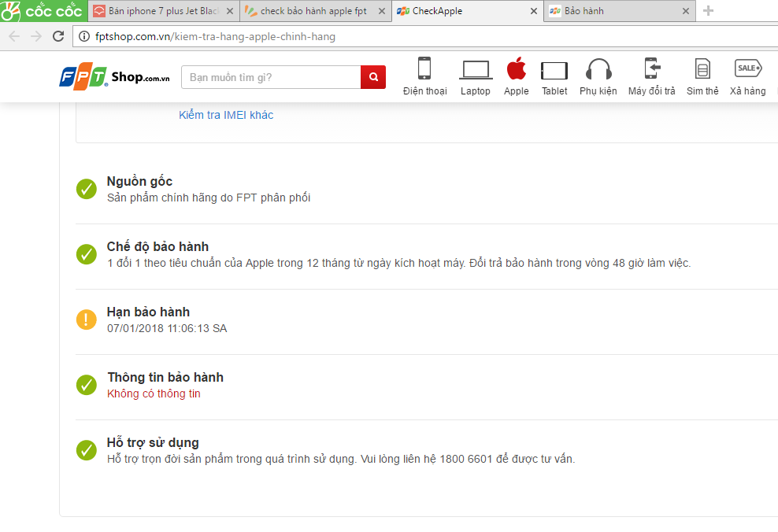The image size is (778, 532).
Task: Click the yellow warning icon beside Hạn bảo hành
Action: 87,320
